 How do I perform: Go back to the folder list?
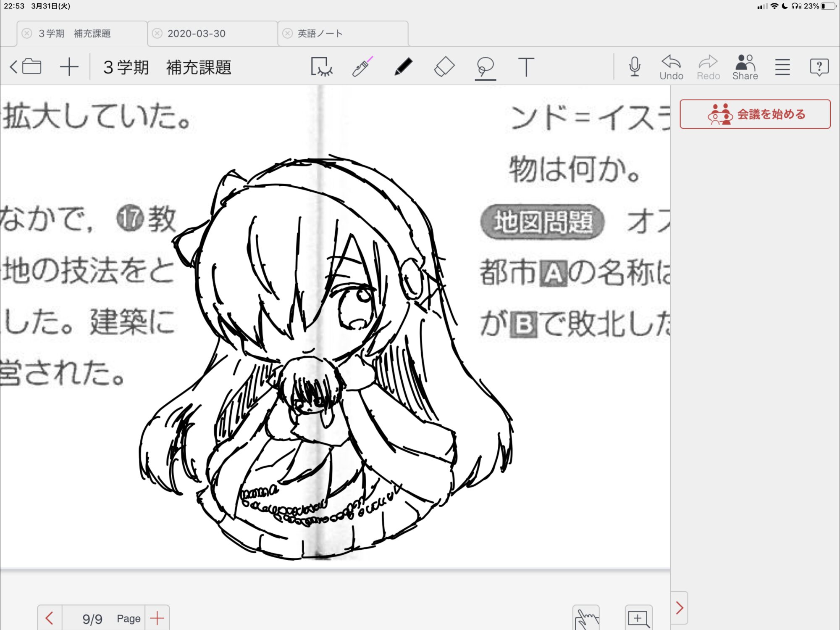[26, 67]
